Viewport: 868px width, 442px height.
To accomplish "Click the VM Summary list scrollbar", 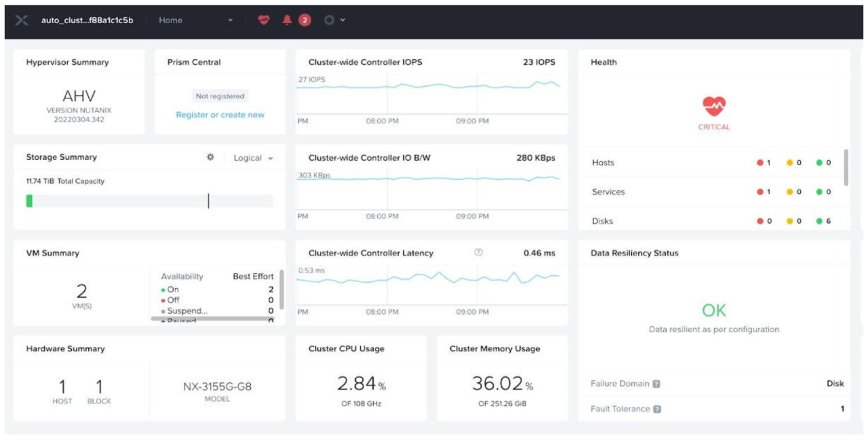I will click(281, 289).
